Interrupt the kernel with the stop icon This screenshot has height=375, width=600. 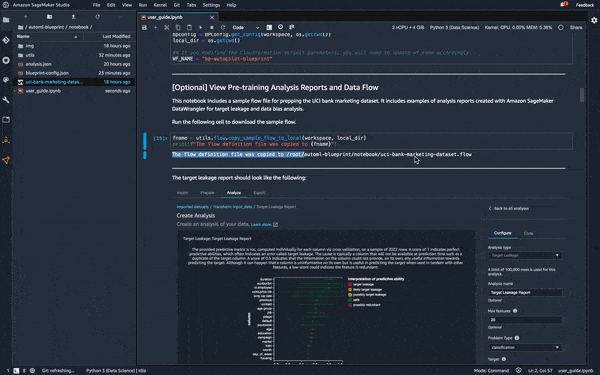(x=212, y=28)
